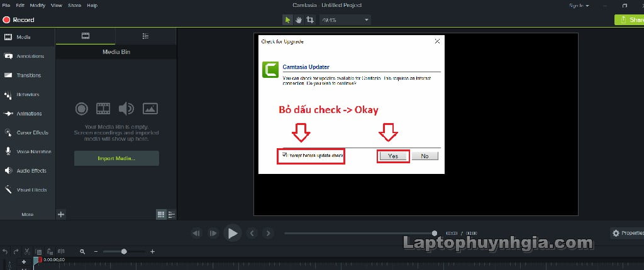
Task: Click the Split icon in timeline toolbar
Action: 61,251
